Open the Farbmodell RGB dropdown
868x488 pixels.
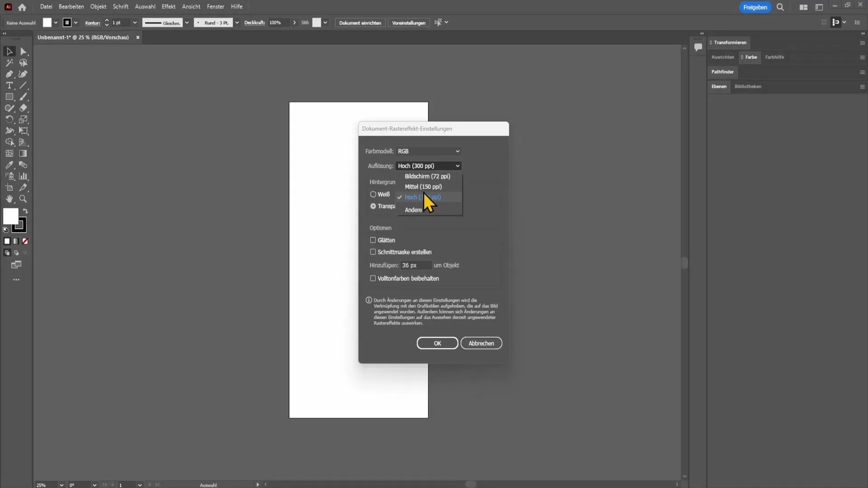(x=429, y=151)
